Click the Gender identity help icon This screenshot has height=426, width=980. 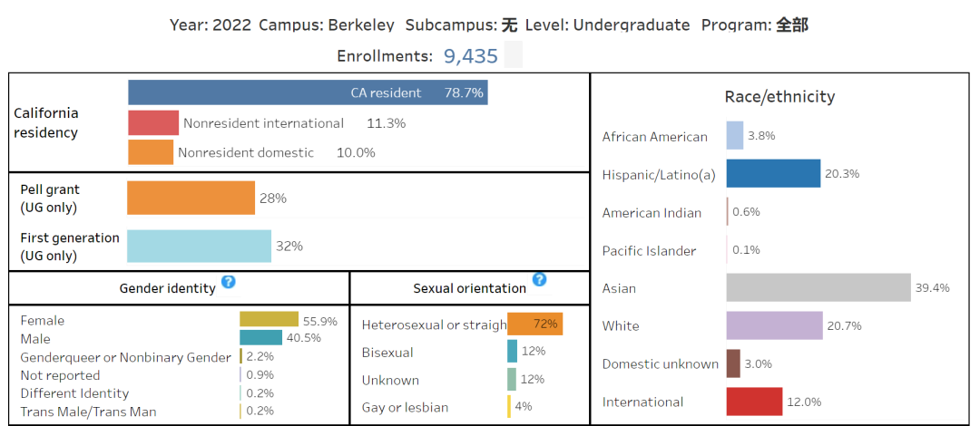(x=229, y=282)
